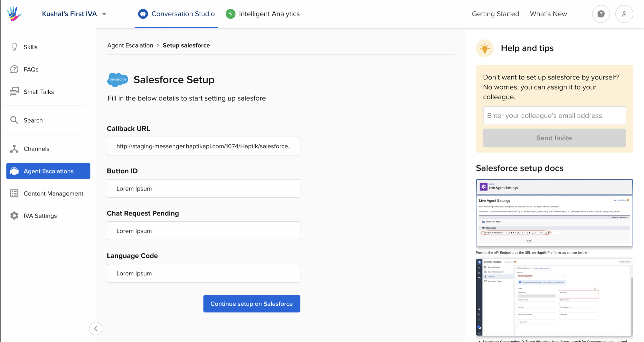Collapse the left sidebar with the chevron
This screenshot has height=342, width=644.
[96, 328]
